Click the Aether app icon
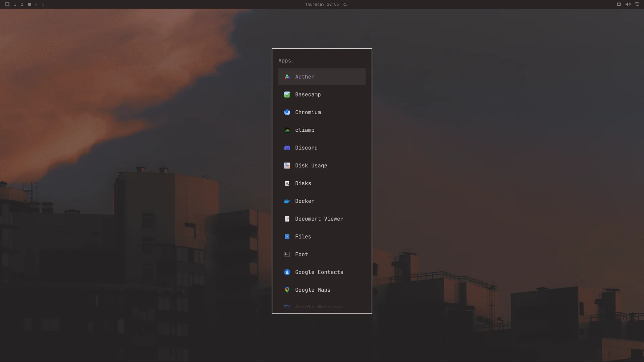The height and width of the screenshot is (362, 644). tap(287, 77)
